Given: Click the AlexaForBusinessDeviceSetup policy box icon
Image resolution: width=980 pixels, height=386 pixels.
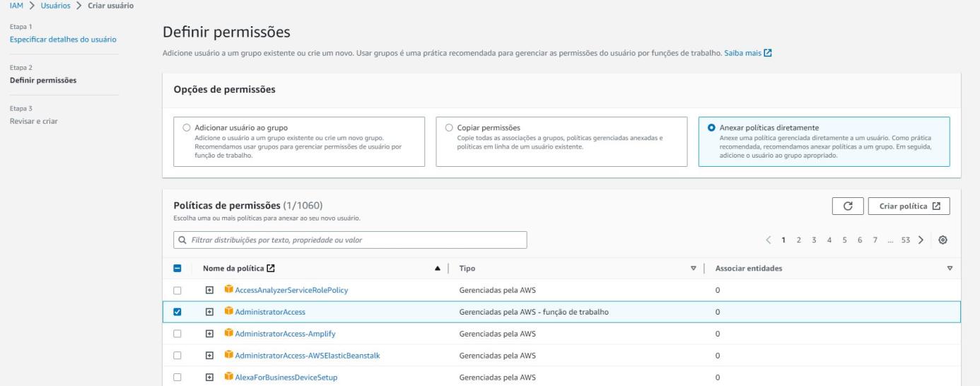Looking at the screenshot, I should pyautogui.click(x=228, y=377).
